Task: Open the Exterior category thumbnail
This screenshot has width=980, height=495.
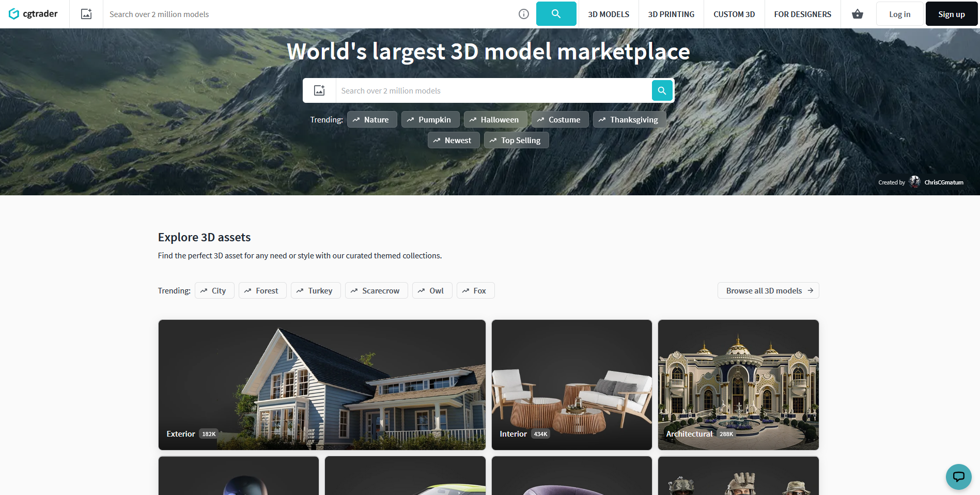Action: (x=322, y=384)
